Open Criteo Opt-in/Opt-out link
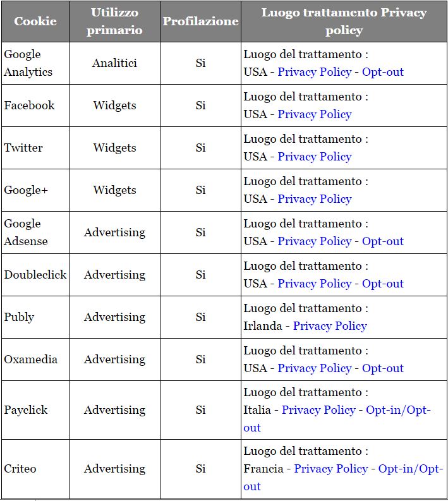448x501 pixels. click(411, 469)
